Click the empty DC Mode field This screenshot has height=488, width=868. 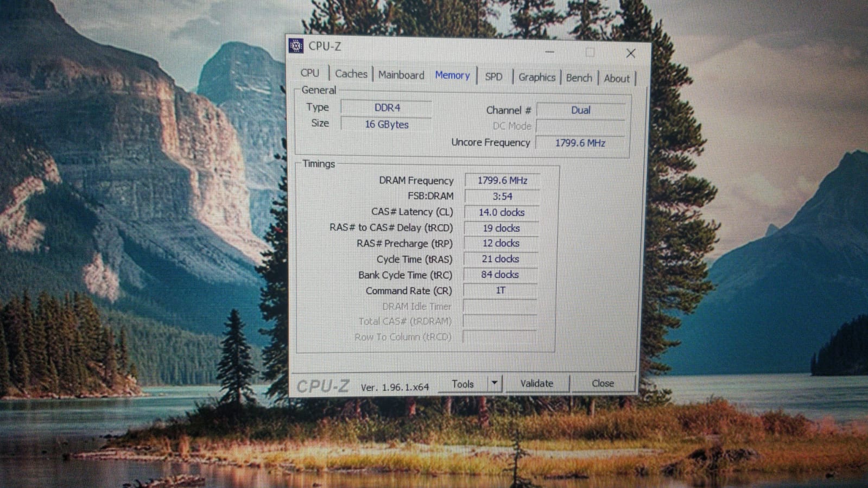click(x=580, y=126)
